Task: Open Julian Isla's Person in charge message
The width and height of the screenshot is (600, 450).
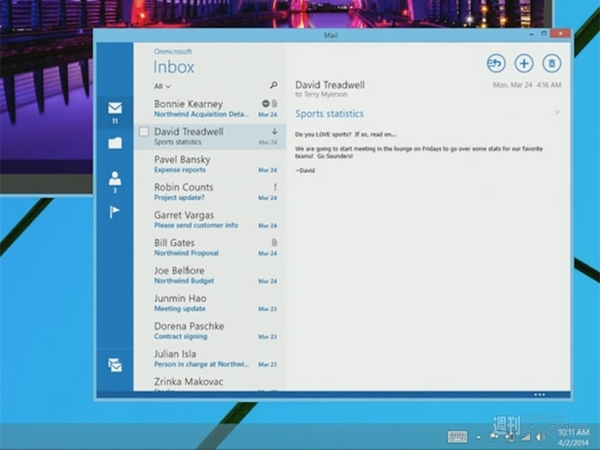Action: click(210, 359)
